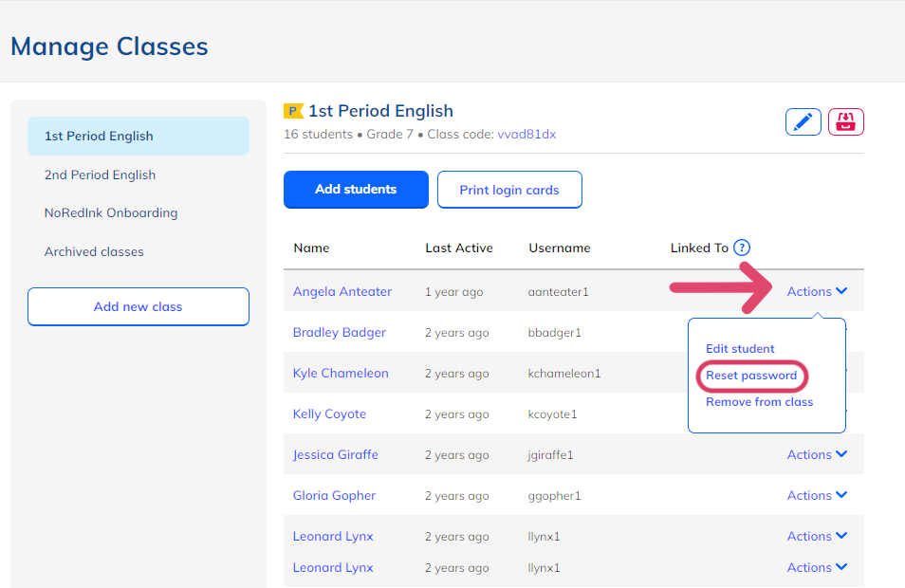Select Reset password in the dropdown
Viewport: 905px width, 588px height.
coord(751,375)
